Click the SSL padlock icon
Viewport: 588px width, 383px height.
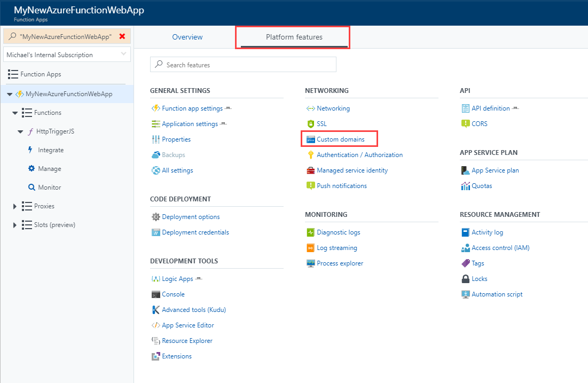[310, 124]
